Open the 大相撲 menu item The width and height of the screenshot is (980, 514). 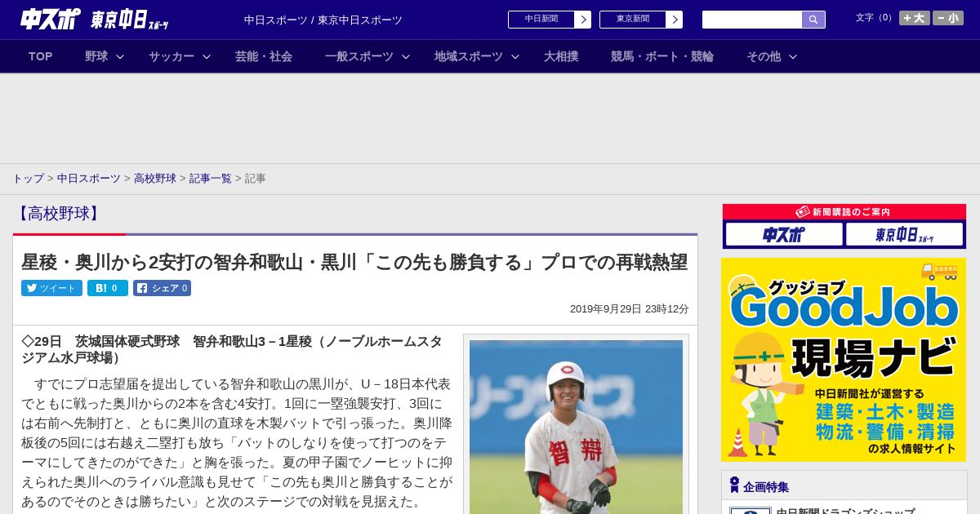click(x=561, y=56)
